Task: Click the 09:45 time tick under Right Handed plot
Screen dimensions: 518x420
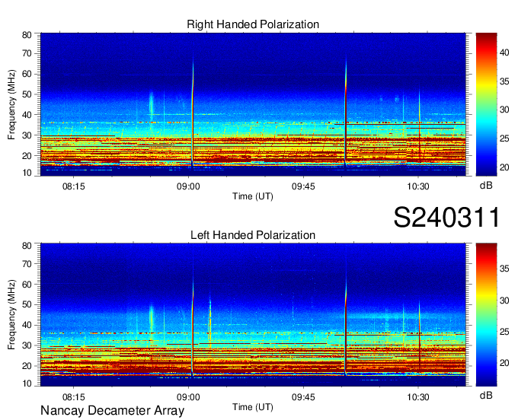Action: coord(303,186)
